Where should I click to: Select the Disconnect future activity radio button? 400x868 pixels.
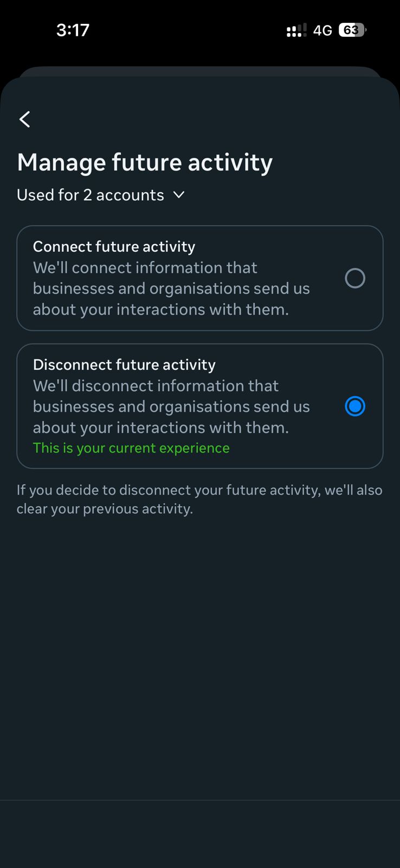pyautogui.click(x=355, y=406)
